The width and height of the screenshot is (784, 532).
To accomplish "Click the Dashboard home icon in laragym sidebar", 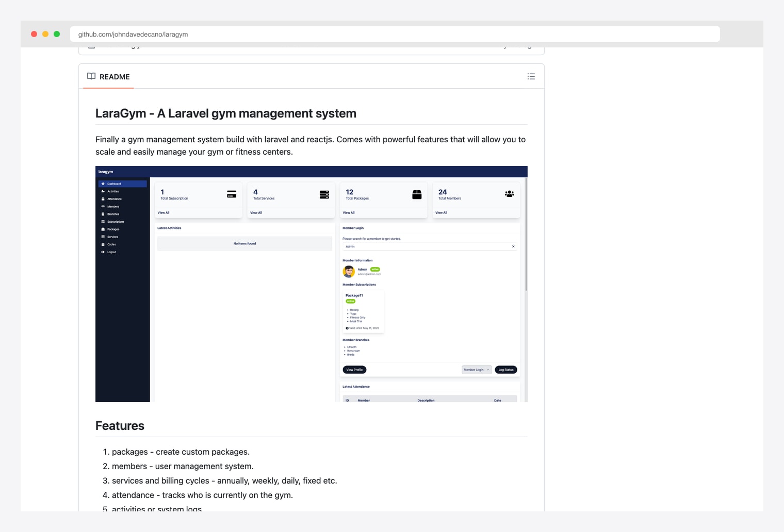I will pyautogui.click(x=103, y=184).
